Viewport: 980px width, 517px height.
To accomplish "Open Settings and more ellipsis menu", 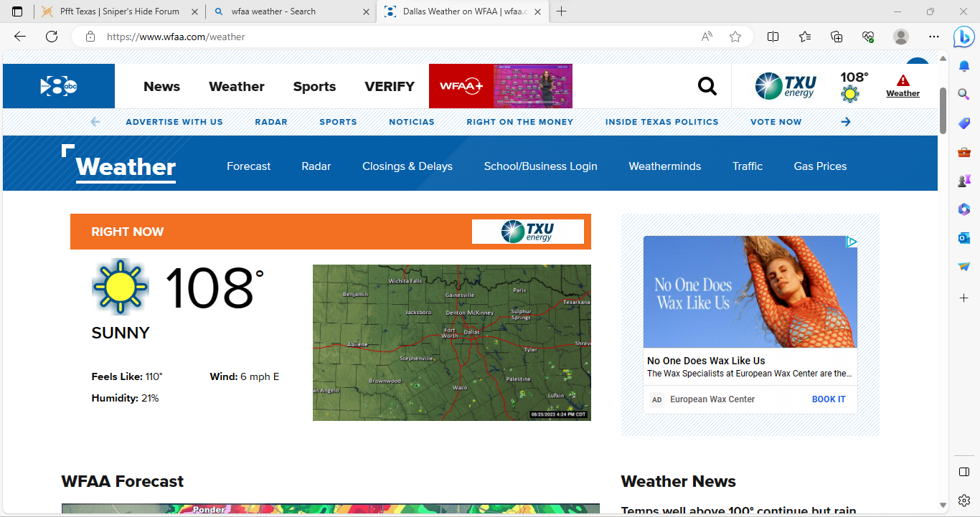I will coord(933,37).
